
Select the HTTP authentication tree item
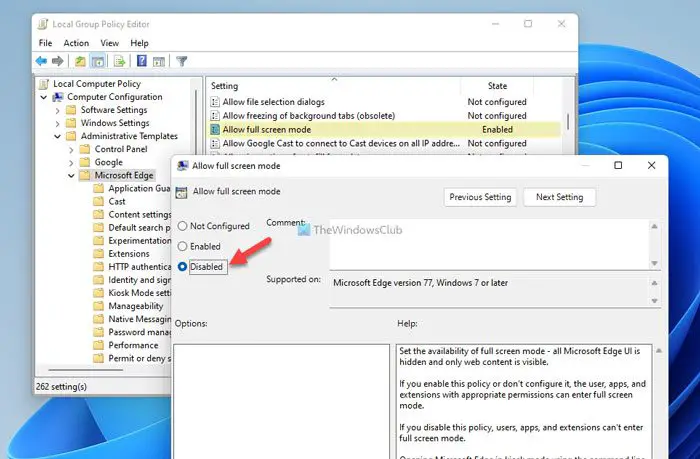139,267
